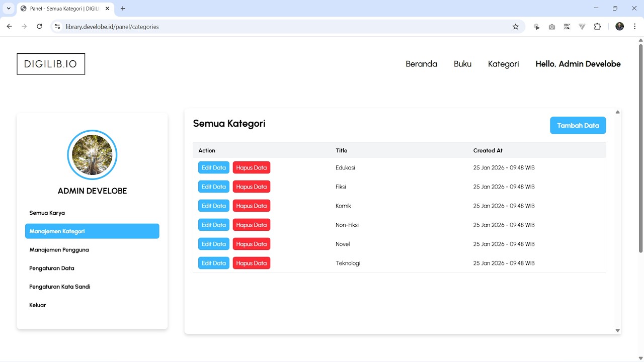
Task: Click the Tambah Data button
Action: click(x=578, y=125)
